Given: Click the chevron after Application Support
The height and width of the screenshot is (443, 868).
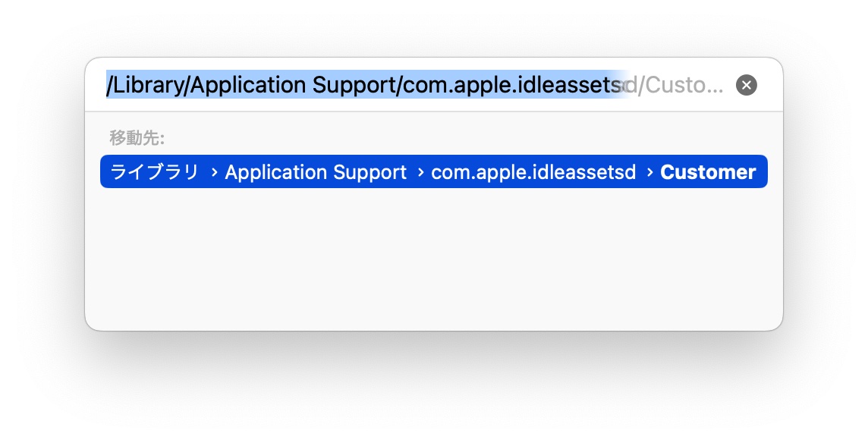Looking at the screenshot, I should [420, 173].
